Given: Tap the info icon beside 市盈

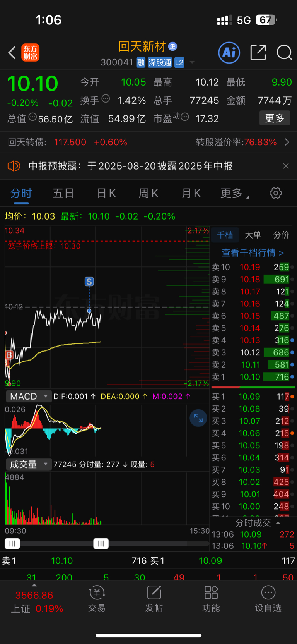Looking at the screenshot, I should (x=185, y=117).
